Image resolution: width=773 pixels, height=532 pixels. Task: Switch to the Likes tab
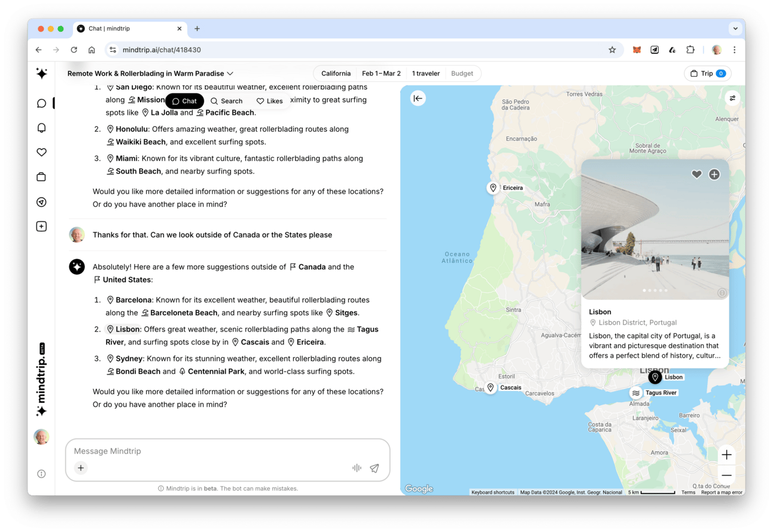(x=269, y=101)
